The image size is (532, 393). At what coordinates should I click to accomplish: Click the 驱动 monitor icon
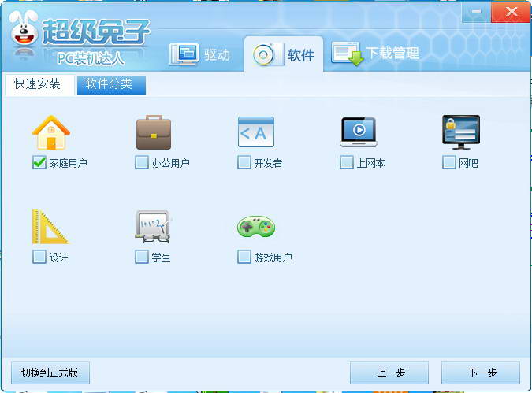[184, 54]
